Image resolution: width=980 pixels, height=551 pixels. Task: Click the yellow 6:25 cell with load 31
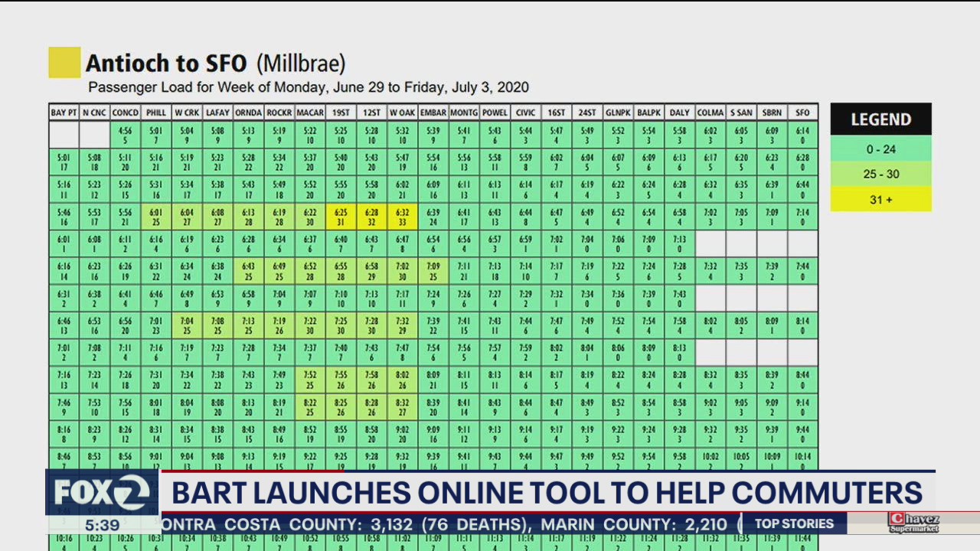(x=341, y=217)
